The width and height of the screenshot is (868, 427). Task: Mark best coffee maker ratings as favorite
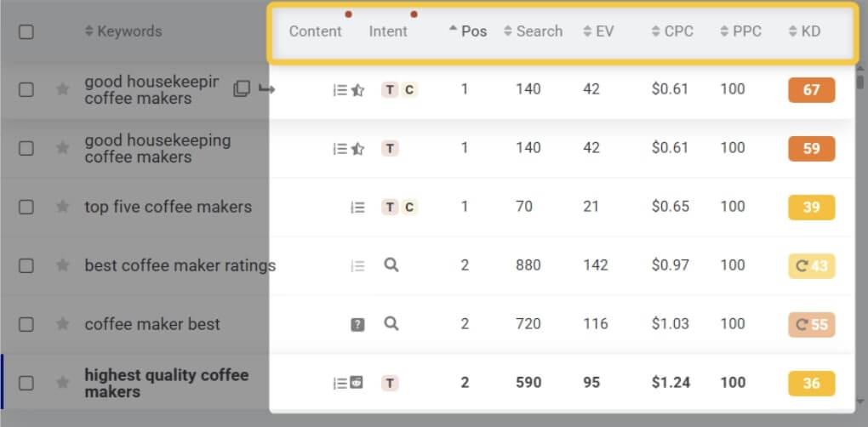[x=63, y=265]
